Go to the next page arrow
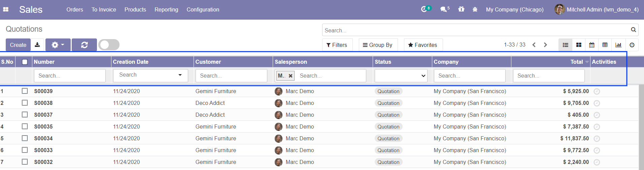644x170 pixels. point(545,45)
